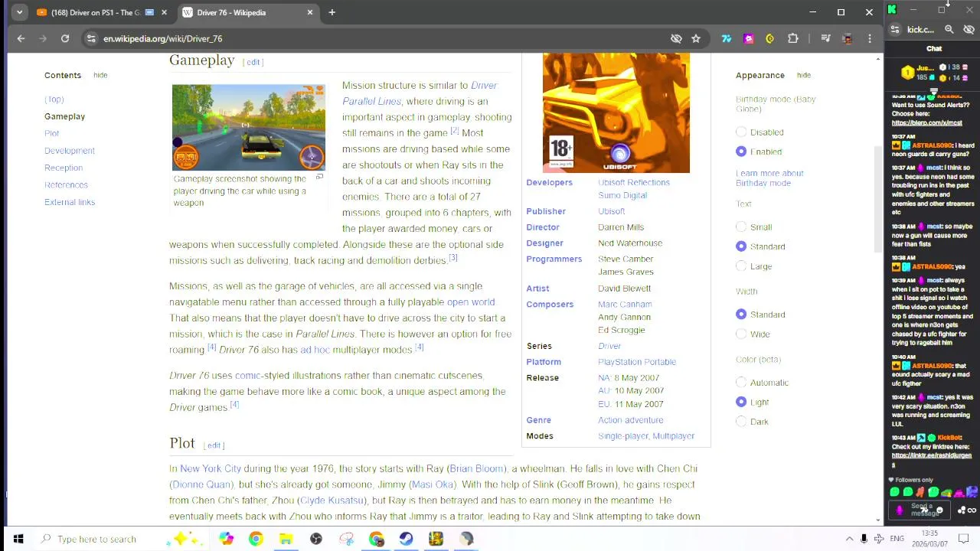The image size is (980, 551).
Task: Choose the Automatic color mode
Action: 741,382
